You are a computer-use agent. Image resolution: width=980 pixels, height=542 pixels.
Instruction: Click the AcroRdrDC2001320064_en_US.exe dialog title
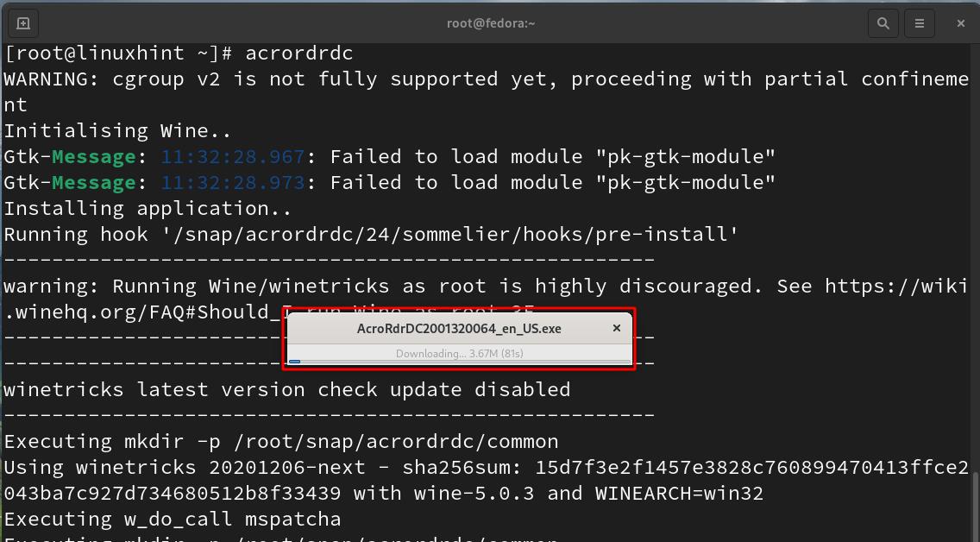(x=459, y=329)
